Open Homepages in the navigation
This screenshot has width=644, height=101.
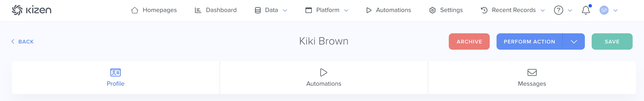pos(159,10)
